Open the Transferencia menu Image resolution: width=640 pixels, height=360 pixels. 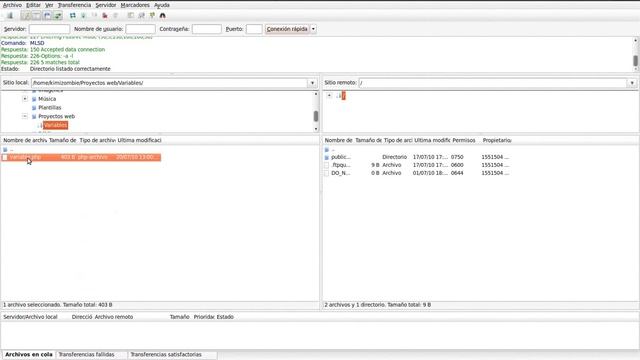point(74,5)
